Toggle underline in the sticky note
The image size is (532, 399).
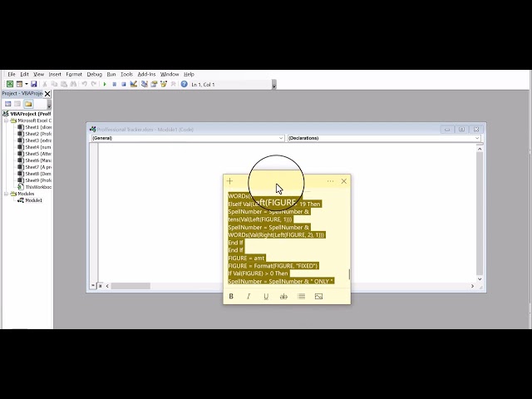(266, 296)
